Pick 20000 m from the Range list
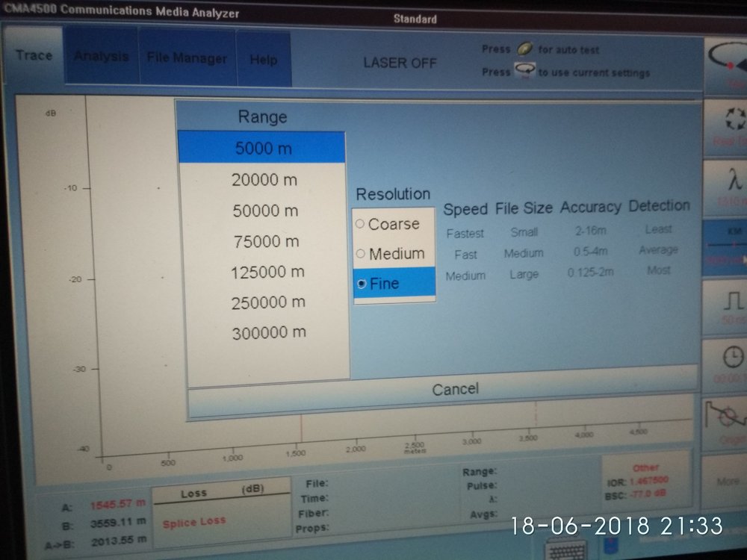The height and width of the screenshot is (560, 747). [x=264, y=180]
